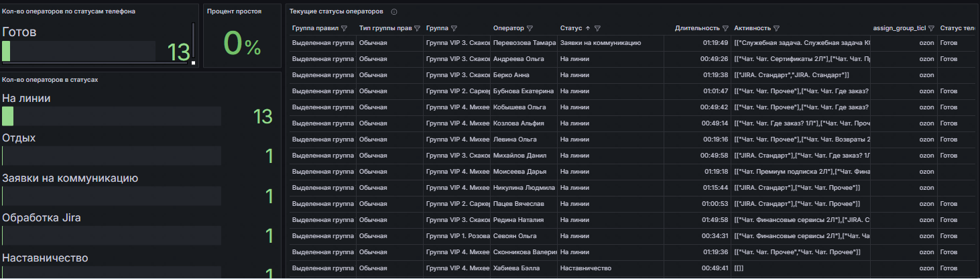The width and height of the screenshot is (980, 279).
Task: Open Текущие статусы операторов panel title menu
Action: [336, 12]
